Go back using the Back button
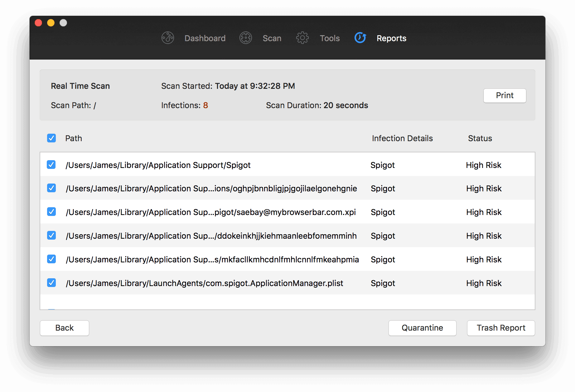Screen dimensions: 575x392 pos(65,328)
